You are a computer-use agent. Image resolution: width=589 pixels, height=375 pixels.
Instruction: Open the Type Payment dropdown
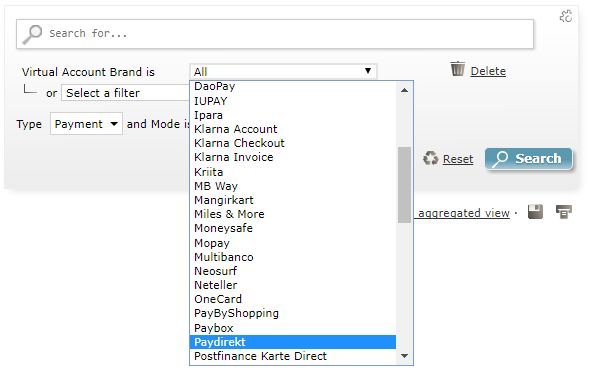click(x=86, y=124)
